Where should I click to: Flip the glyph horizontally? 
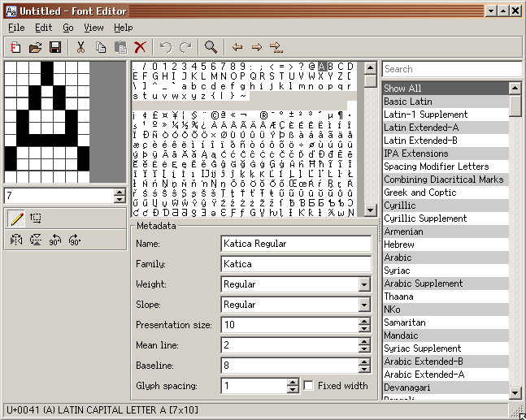[x=15, y=240]
